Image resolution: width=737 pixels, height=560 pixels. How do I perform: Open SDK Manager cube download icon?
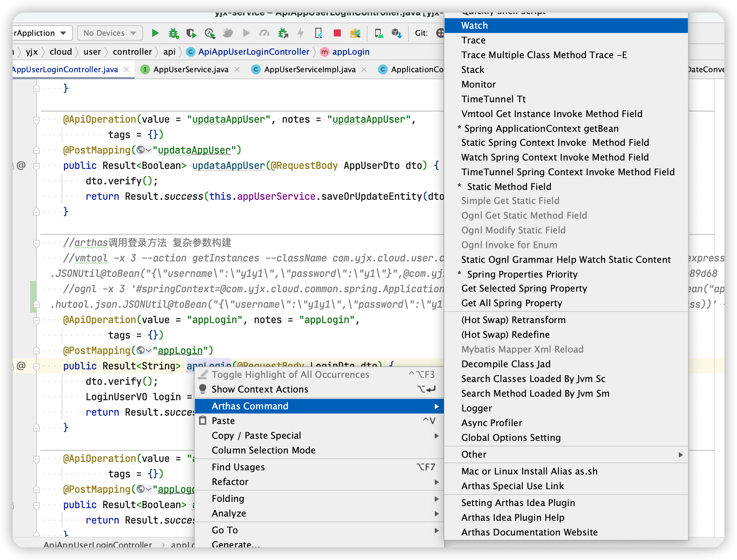[x=397, y=33]
